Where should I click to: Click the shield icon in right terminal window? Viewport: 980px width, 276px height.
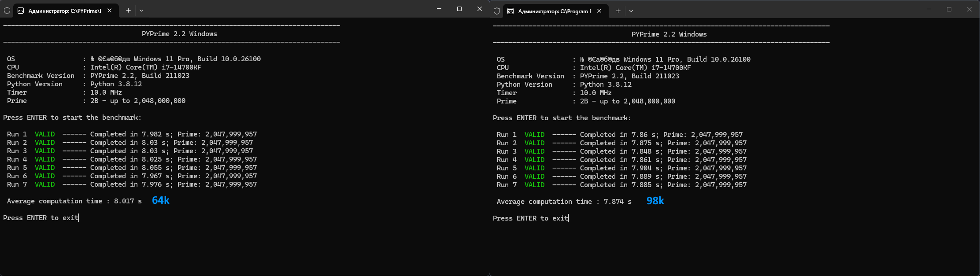497,11
